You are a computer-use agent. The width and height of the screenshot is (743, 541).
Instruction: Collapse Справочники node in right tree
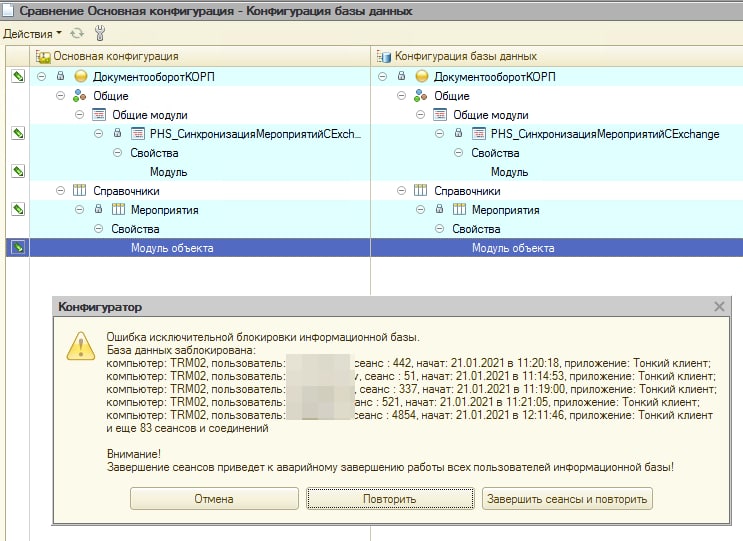(x=402, y=190)
